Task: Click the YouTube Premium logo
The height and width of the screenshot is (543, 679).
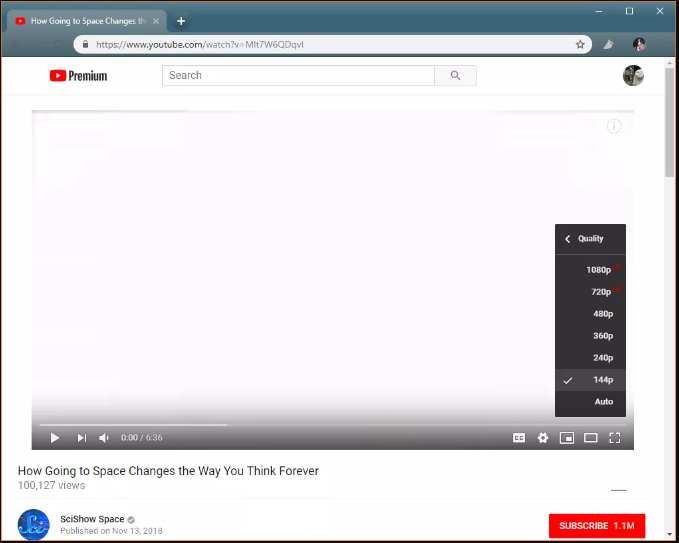Action: click(78, 76)
